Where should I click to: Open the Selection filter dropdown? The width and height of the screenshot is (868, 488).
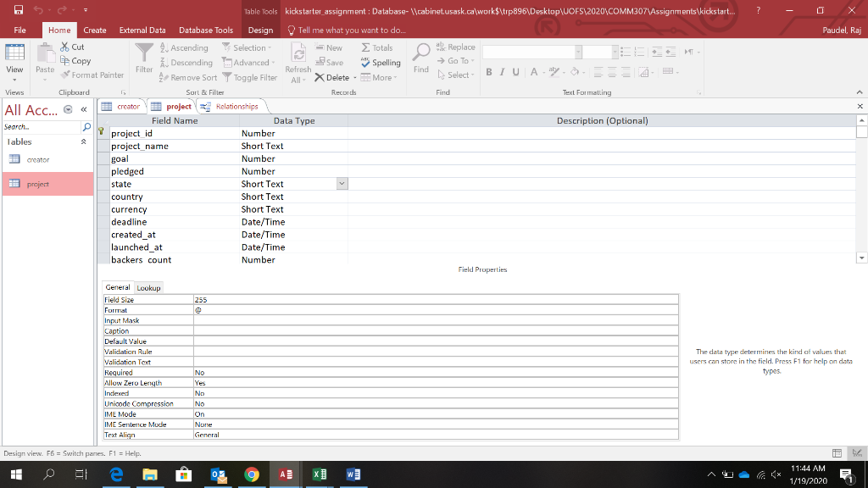point(247,47)
